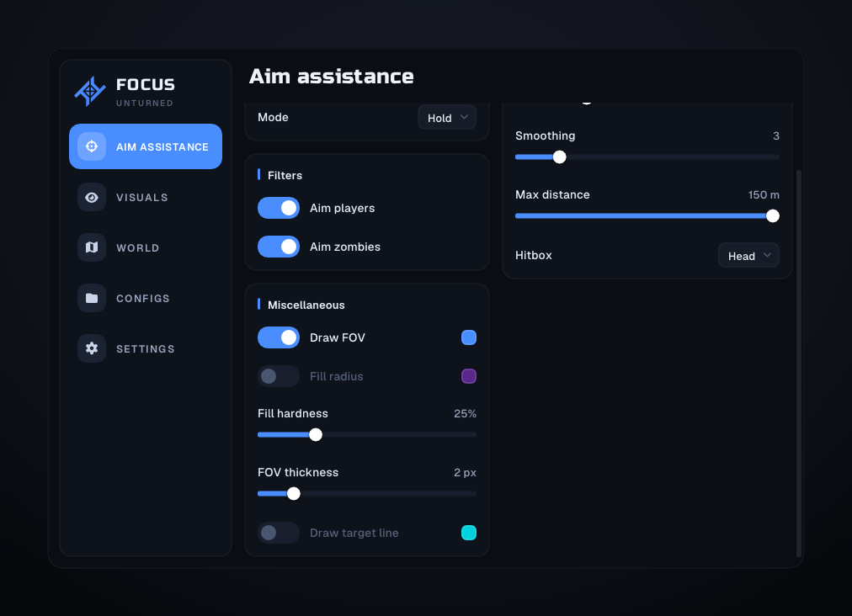Open the World section label
This screenshot has height=616, width=852.
point(138,248)
